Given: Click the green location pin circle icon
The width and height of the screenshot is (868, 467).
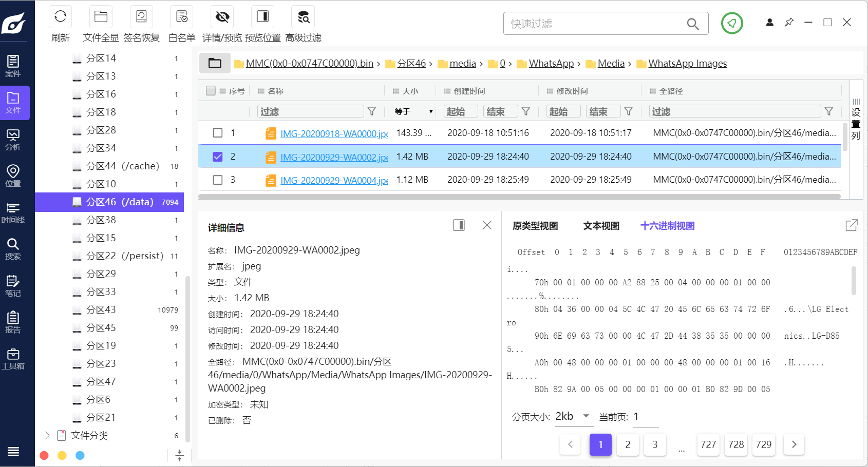Looking at the screenshot, I should (732, 23).
